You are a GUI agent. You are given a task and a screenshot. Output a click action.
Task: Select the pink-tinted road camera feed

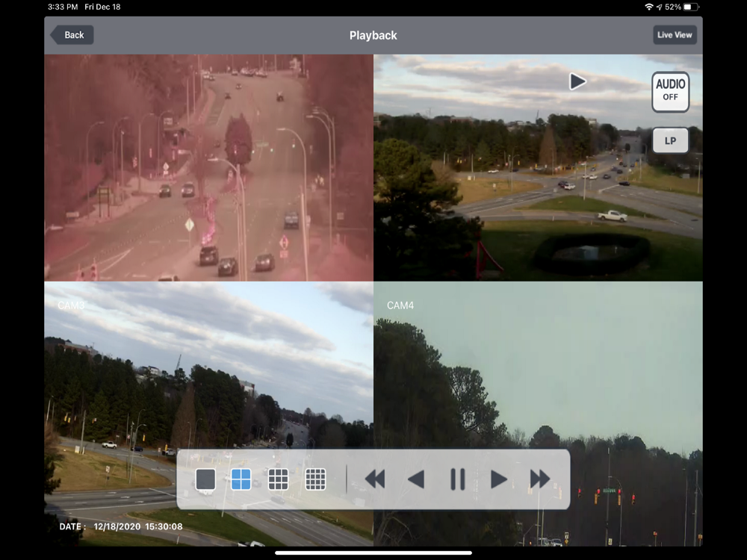[x=208, y=167]
